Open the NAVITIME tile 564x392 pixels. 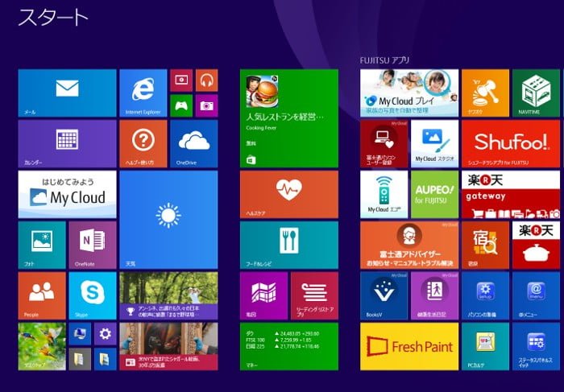coord(536,93)
